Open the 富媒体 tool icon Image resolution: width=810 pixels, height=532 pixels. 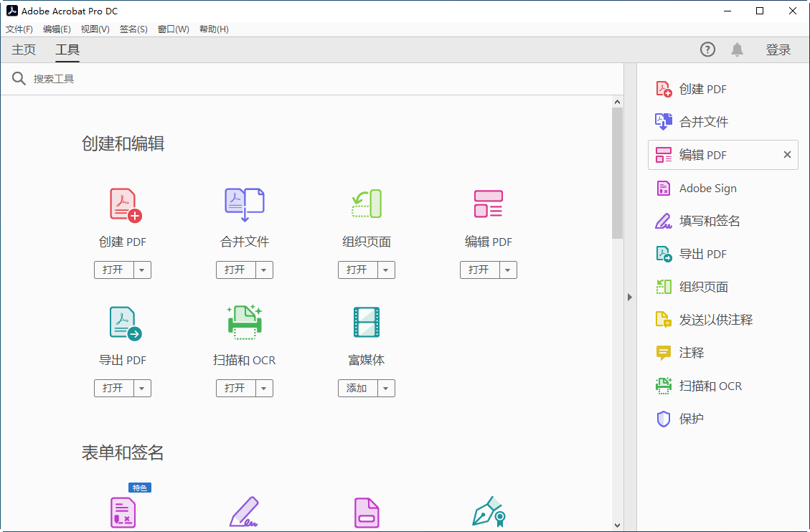pyautogui.click(x=366, y=321)
